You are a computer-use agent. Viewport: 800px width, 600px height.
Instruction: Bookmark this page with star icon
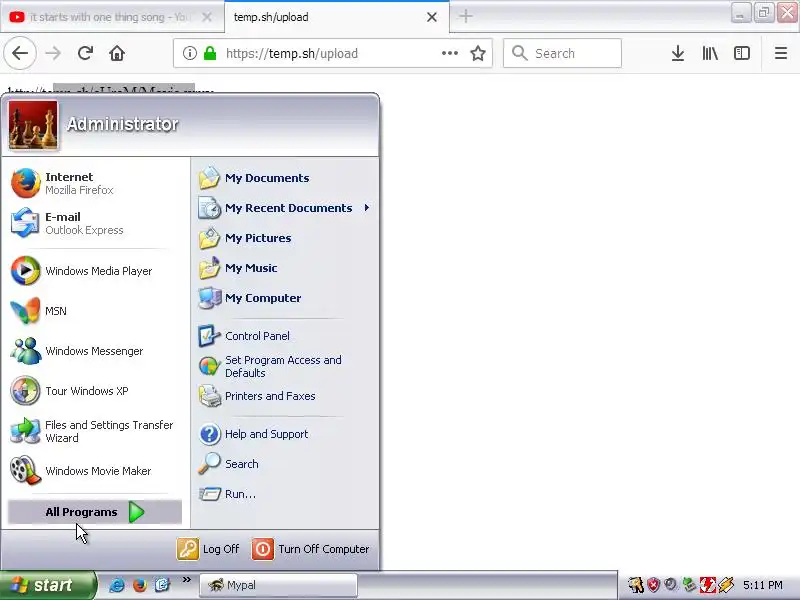478,53
